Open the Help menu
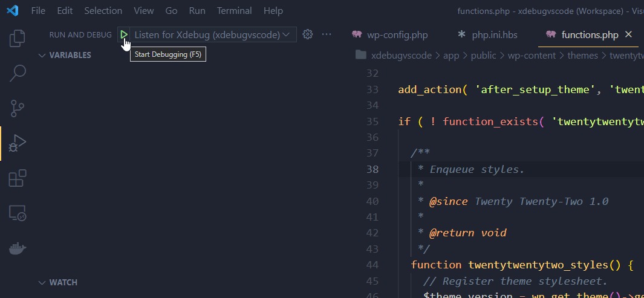 click(x=273, y=11)
